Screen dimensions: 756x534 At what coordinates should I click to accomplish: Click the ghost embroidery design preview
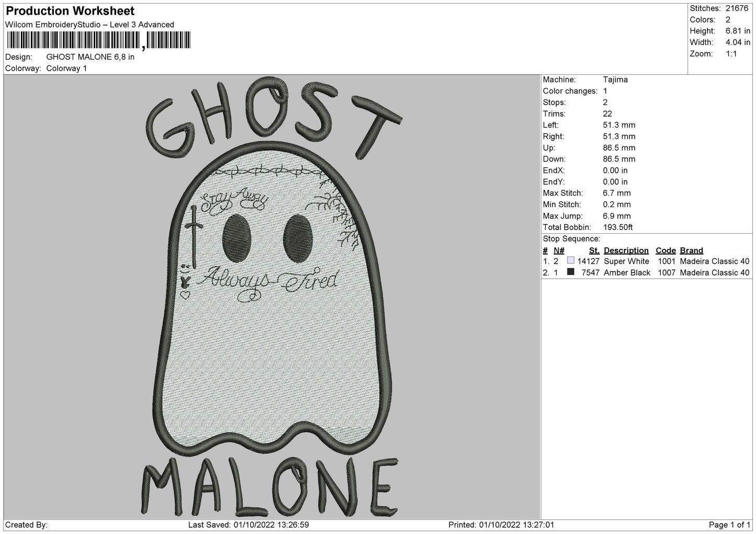pos(272,297)
